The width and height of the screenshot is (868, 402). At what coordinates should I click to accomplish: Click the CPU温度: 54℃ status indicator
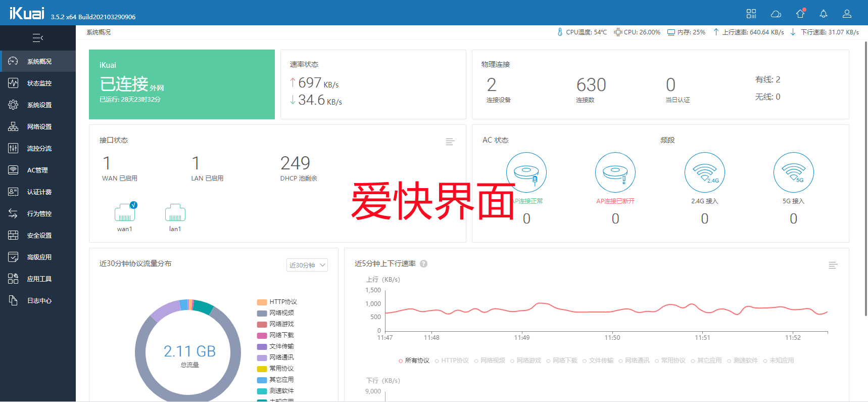point(582,32)
